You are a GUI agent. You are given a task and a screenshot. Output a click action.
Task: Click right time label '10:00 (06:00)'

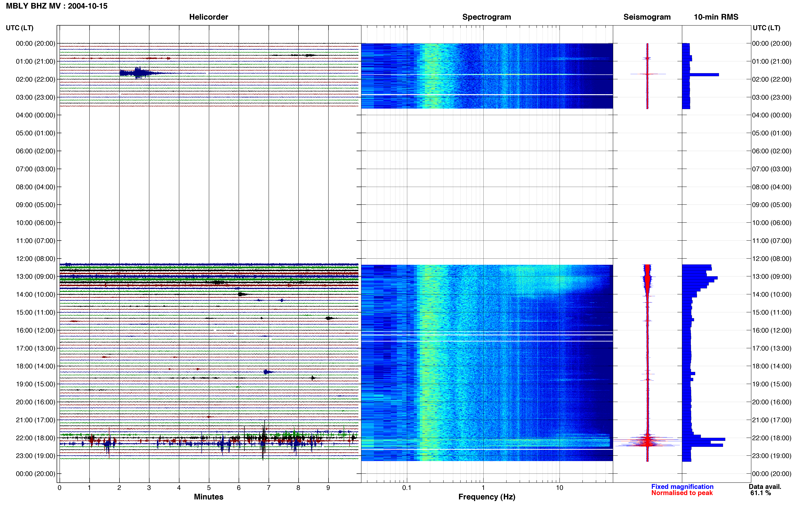click(x=771, y=223)
